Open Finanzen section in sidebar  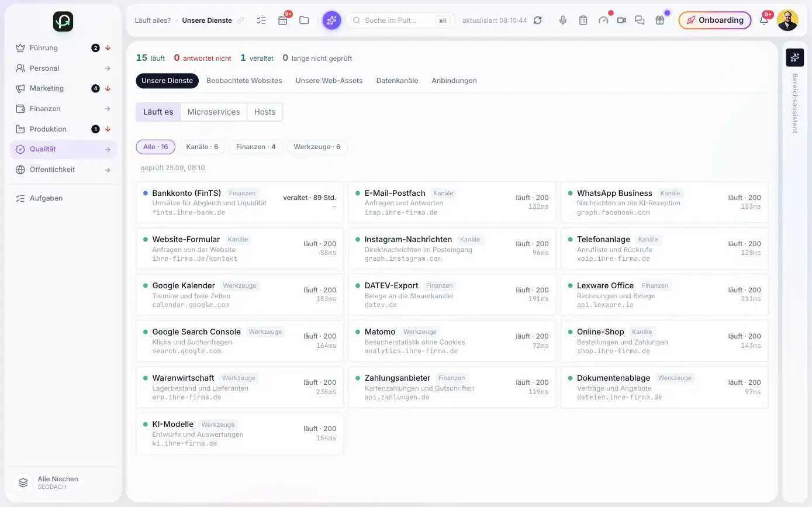63,109
